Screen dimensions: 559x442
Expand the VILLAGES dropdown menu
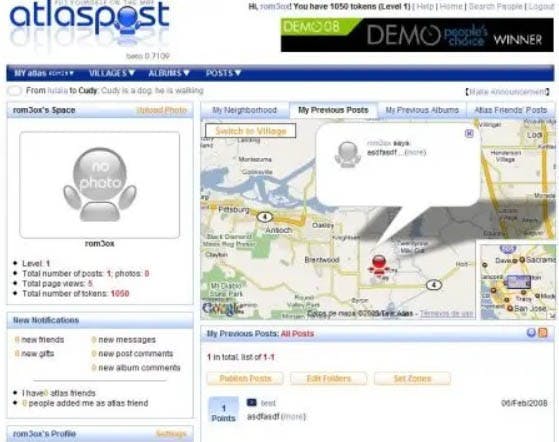click(112, 73)
